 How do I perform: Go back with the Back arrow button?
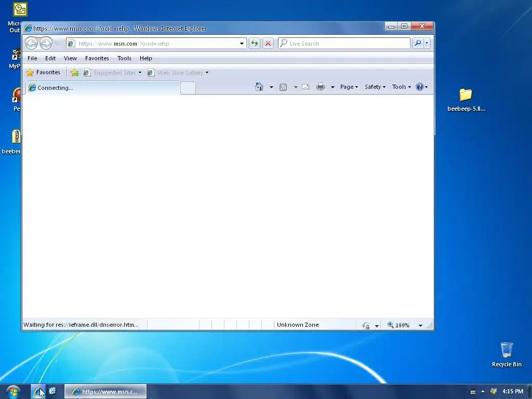[32, 44]
